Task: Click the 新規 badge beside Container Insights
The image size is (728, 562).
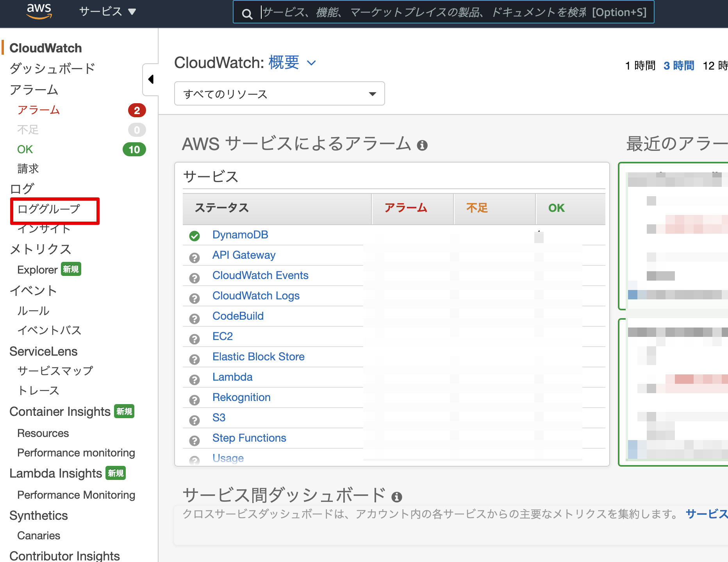Action: pos(124,411)
